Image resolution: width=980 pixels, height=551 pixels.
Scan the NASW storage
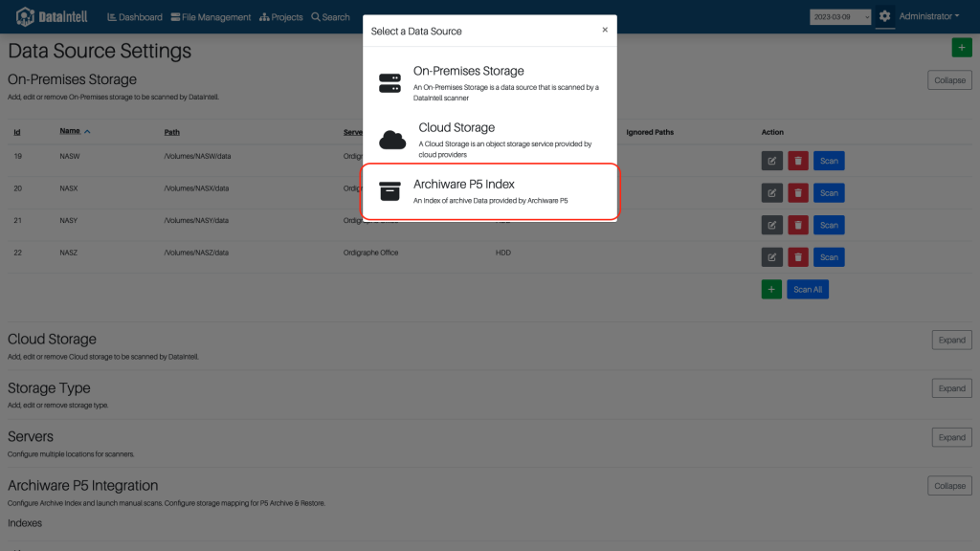(x=829, y=161)
